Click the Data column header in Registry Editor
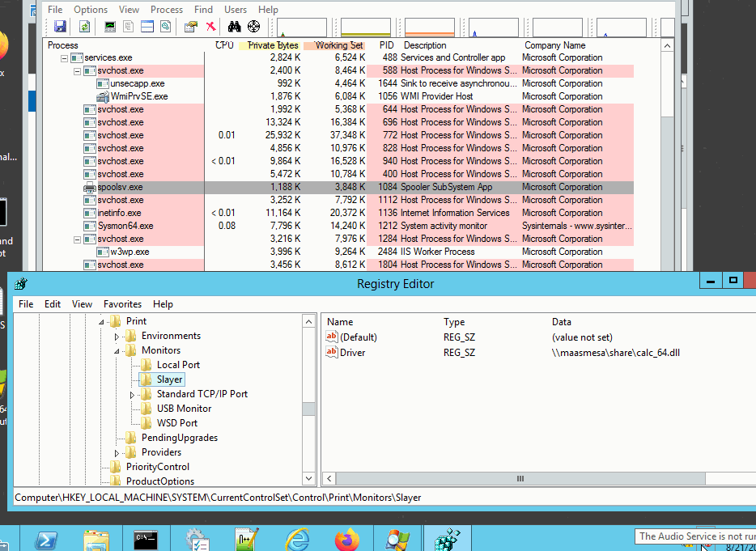This screenshot has height=551, width=756. 562,322
